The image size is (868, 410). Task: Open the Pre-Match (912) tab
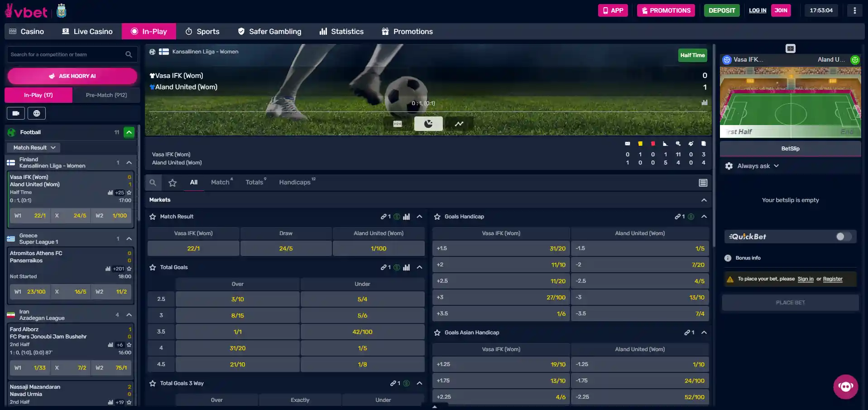coord(106,95)
